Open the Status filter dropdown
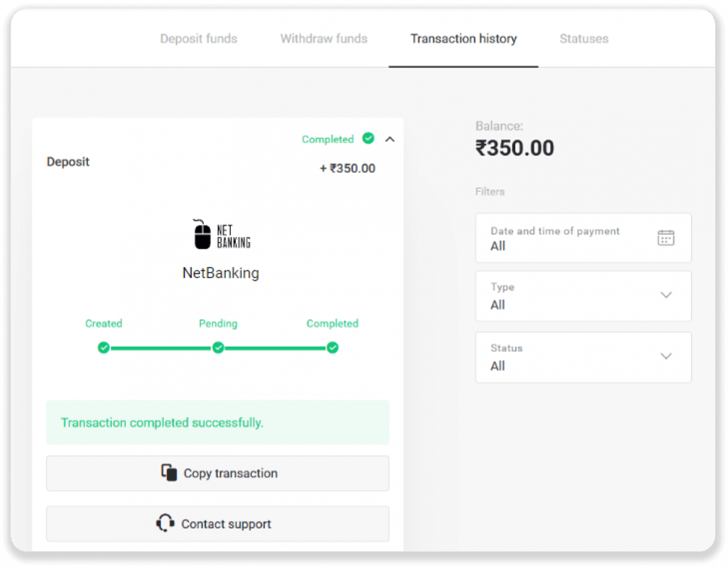This screenshot has height=567, width=728. tap(583, 357)
